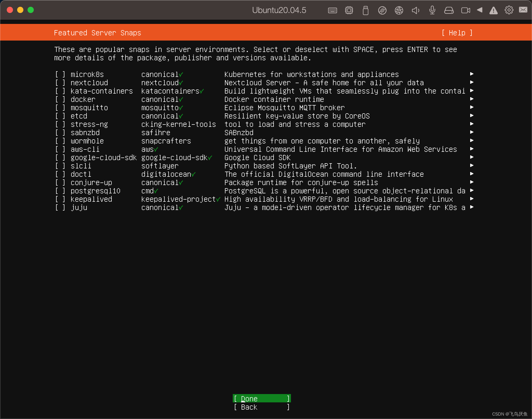
Task: Click the 'Docker container runtime' description
Action: [274, 100]
